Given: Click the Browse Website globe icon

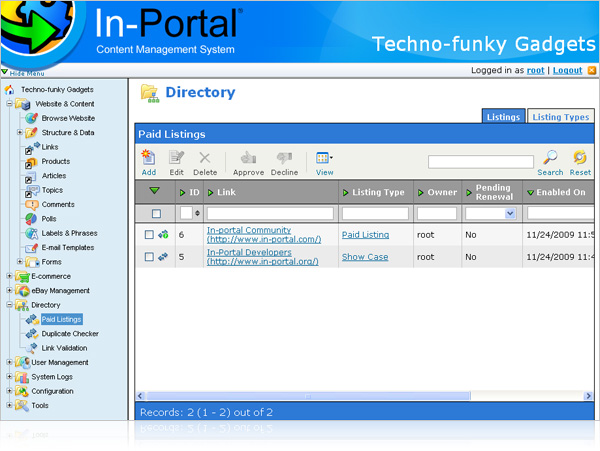Looking at the screenshot, I should 31,118.
